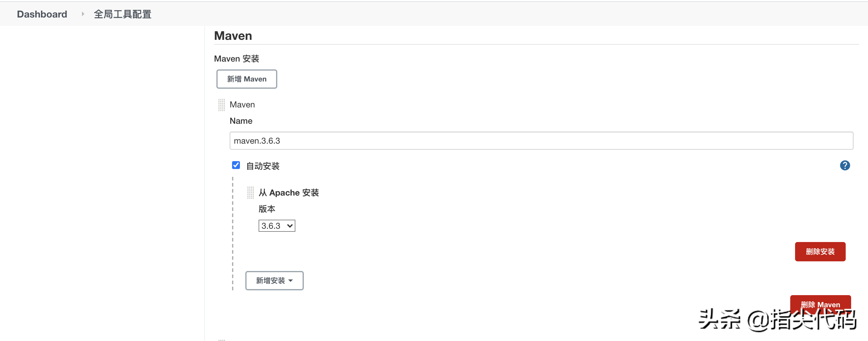Go to the Dashboard breadcrumb
Image resolution: width=868 pixels, height=341 pixels.
(42, 14)
